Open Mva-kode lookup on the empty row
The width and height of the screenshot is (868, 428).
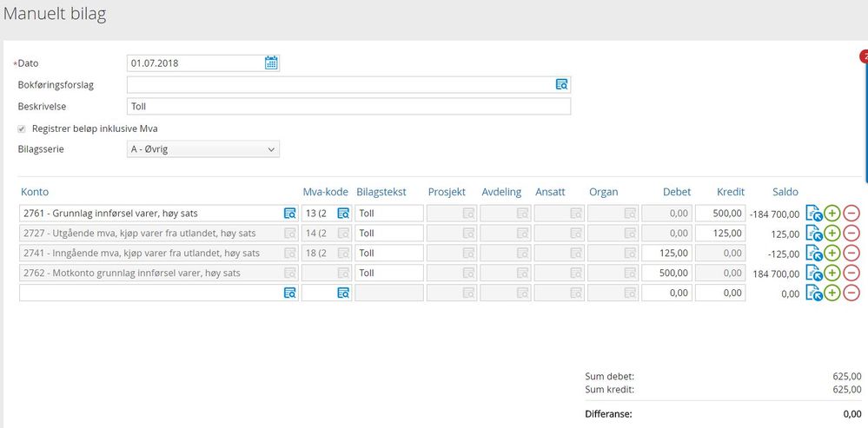click(x=343, y=293)
